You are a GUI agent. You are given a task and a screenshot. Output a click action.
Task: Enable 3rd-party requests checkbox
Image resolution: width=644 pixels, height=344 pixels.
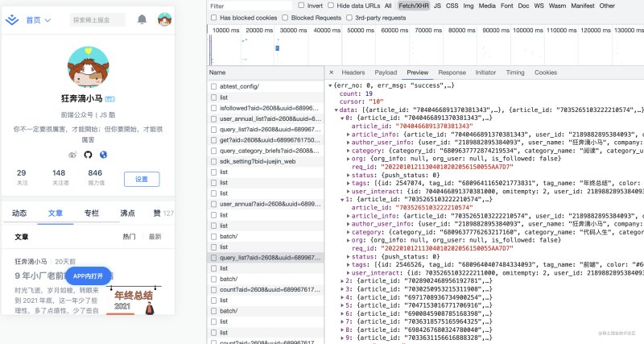(349, 18)
